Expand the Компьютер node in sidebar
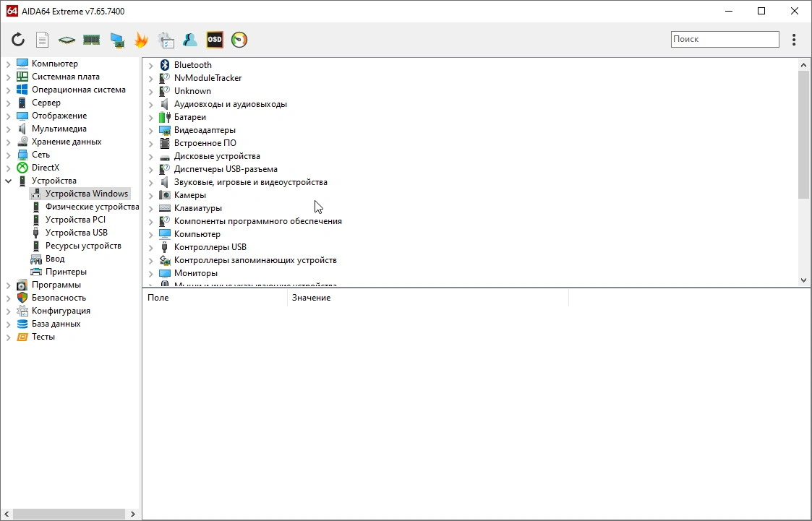812x521 pixels. point(8,64)
